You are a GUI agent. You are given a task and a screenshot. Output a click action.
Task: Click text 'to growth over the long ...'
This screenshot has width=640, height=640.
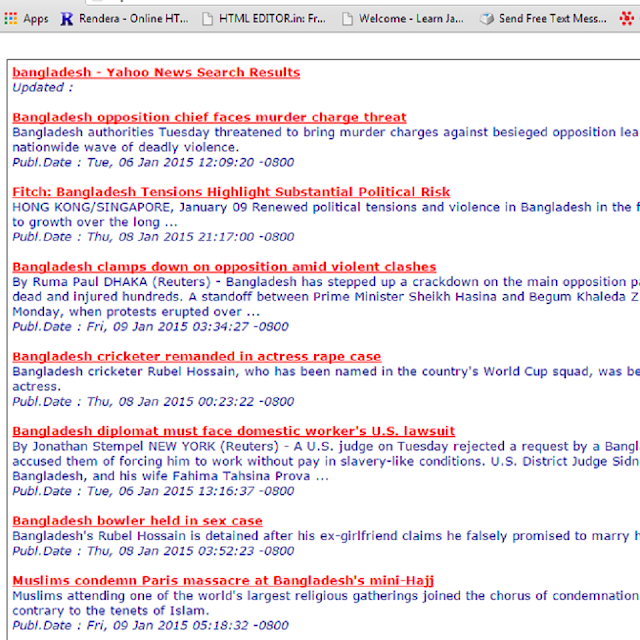[x=95, y=222]
